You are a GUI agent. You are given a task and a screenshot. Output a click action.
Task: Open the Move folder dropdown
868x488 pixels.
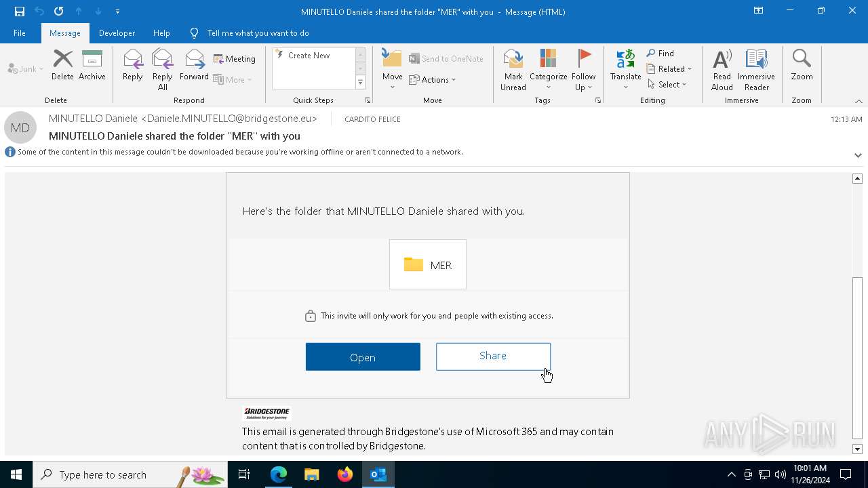[393, 69]
